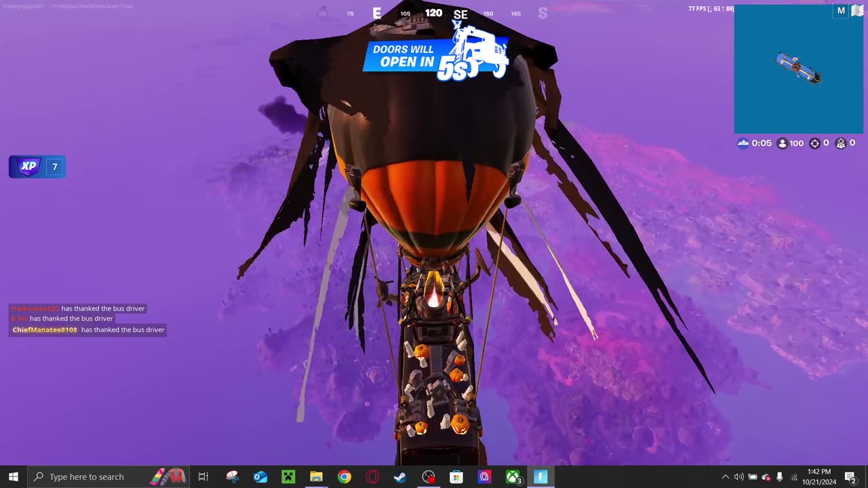This screenshot has height=488, width=868.
Task: Open the volume control in tray
Action: click(738, 476)
